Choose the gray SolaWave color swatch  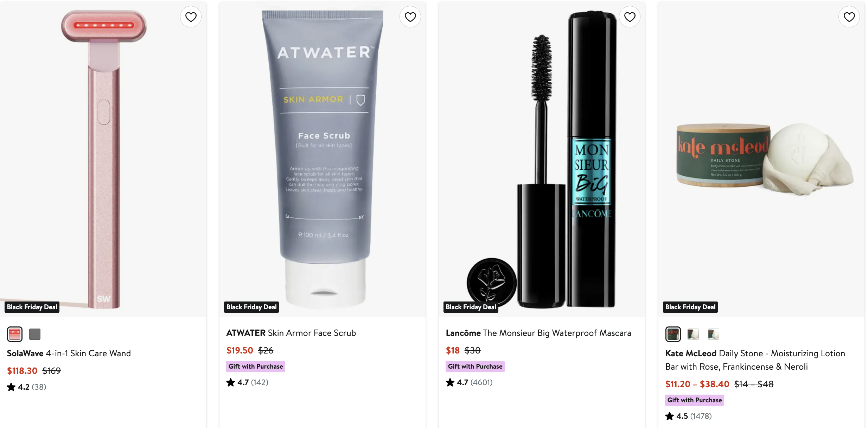pos(35,334)
